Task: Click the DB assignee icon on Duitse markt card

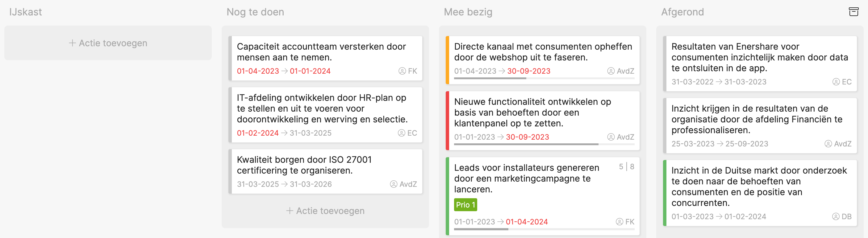Action: point(836,216)
